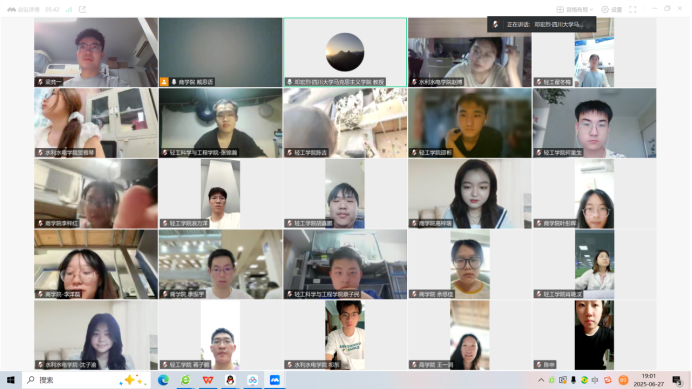This screenshot has height=389, width=692.
Task: Click the muted mic icon in speaking indicator
Action: point(495,24)
